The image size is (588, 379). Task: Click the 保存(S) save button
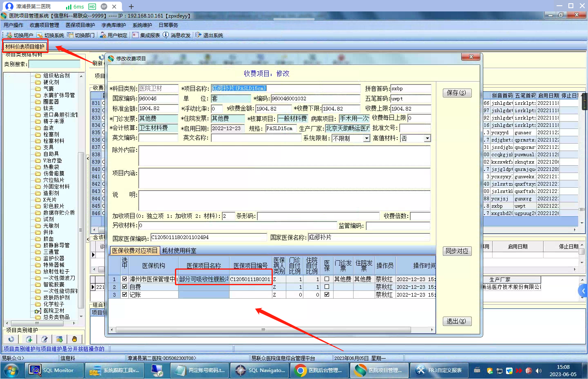point(457,93)
